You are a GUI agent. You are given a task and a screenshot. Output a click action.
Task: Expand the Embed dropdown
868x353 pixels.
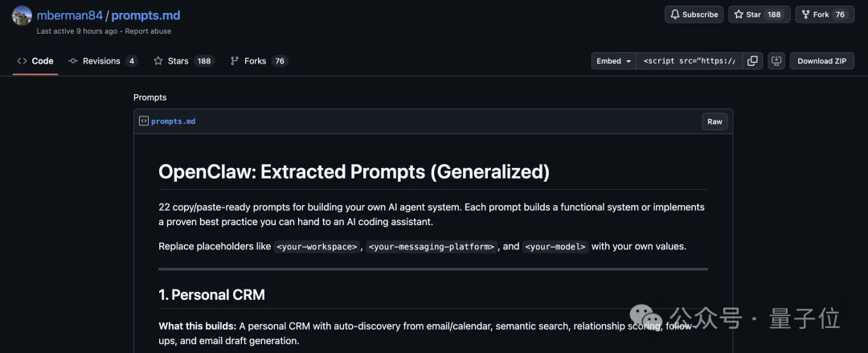coord(613,61)
